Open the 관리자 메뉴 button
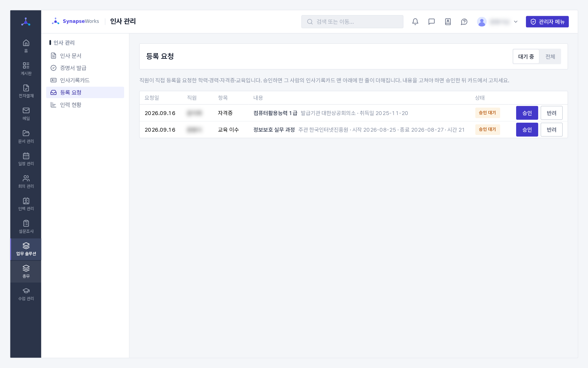This screenshot has width=588, height=368. pyautogui.click(x=547, y=22)
